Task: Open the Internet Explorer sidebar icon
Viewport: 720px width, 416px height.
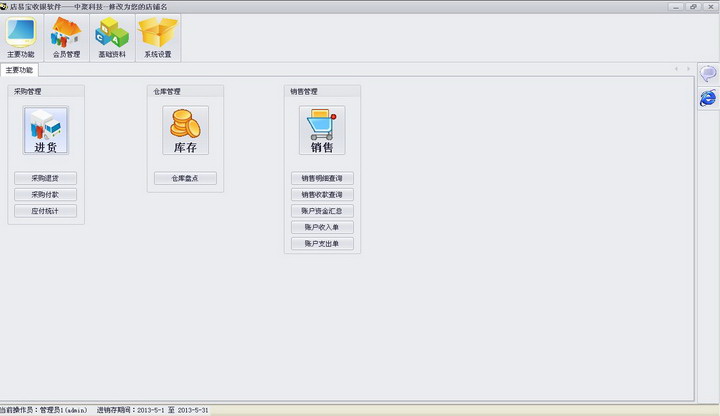Action: [708, 98]
